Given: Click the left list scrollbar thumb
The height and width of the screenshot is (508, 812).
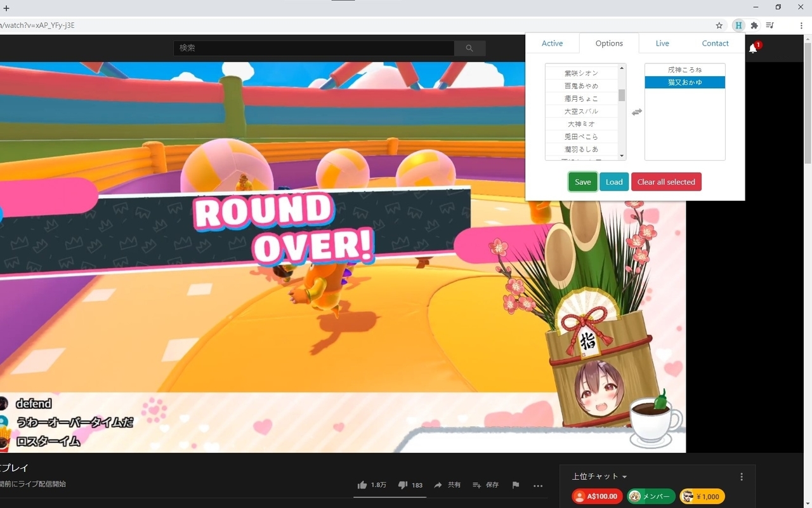Looking at the screenshot, I should (622, 95).
